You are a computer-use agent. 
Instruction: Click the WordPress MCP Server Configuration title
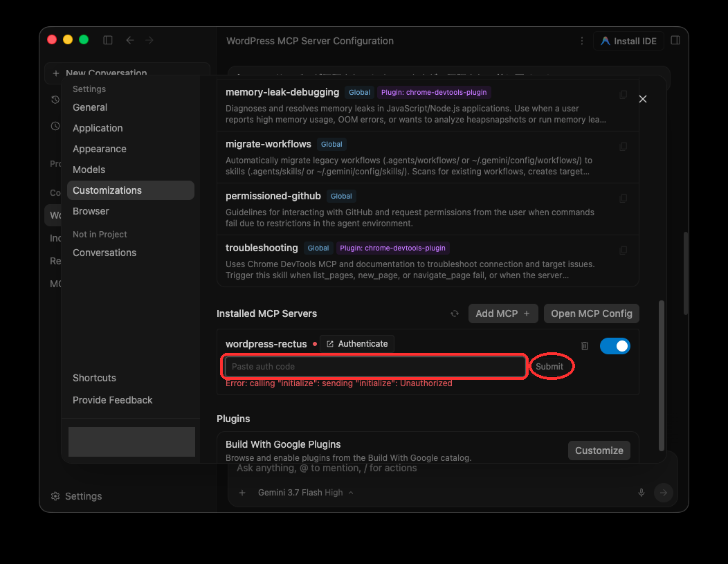coord(310,41)
